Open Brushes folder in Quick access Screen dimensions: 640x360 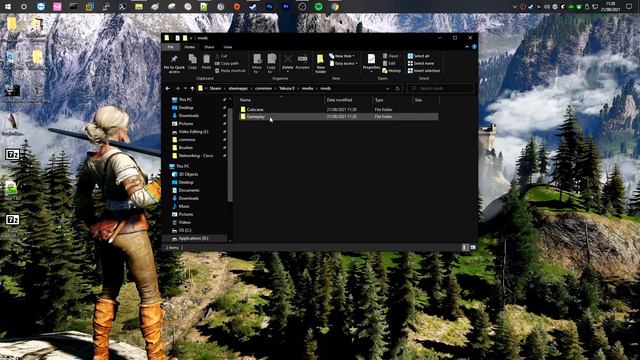(186, 148)
